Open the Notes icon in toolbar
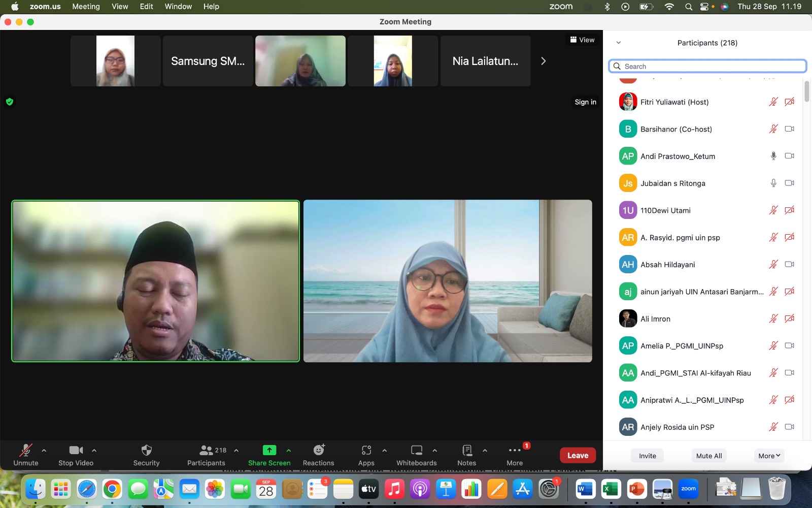The height and width of the screenshot is (508, 812). [467, 450]
